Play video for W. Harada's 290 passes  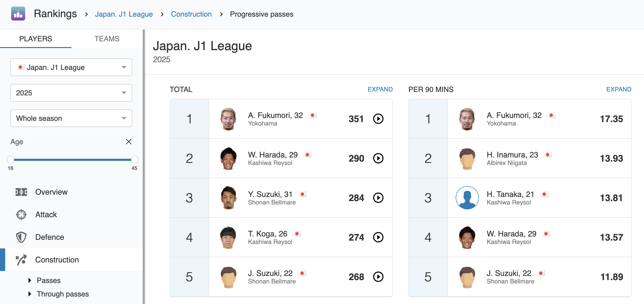[378, 158]
